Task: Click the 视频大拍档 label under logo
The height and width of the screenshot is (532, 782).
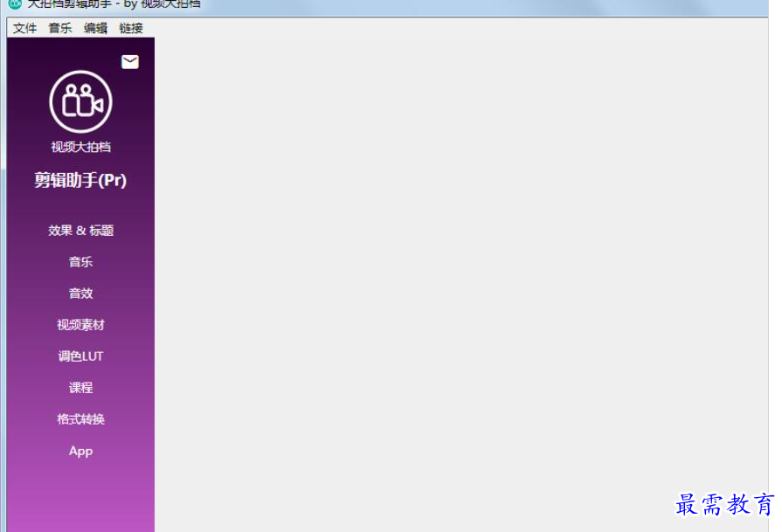Action: point(80,147)
